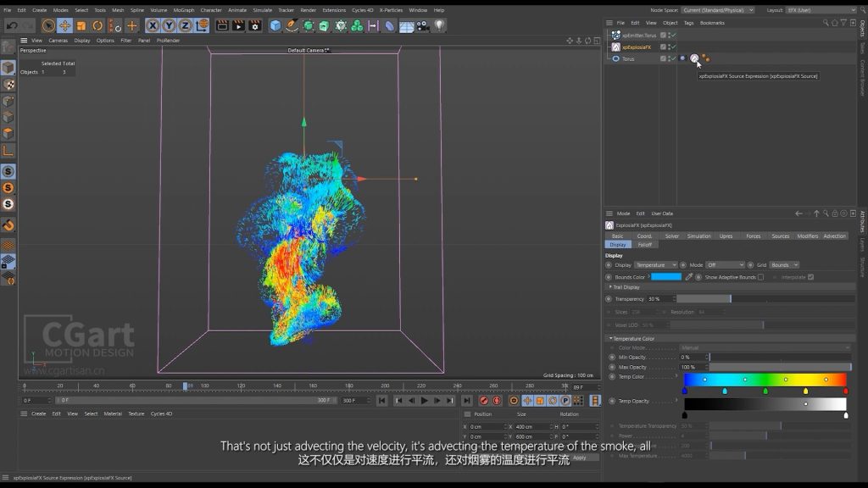This screenshot has width=868, height=488.
Task: Click the Temp Color gradient bar
Action: 765,380
